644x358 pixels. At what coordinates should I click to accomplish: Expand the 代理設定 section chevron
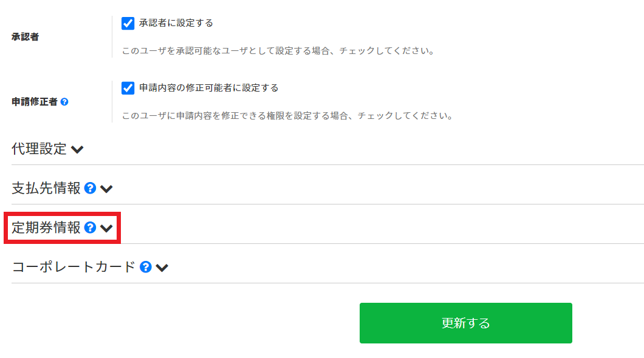[77, 148]
